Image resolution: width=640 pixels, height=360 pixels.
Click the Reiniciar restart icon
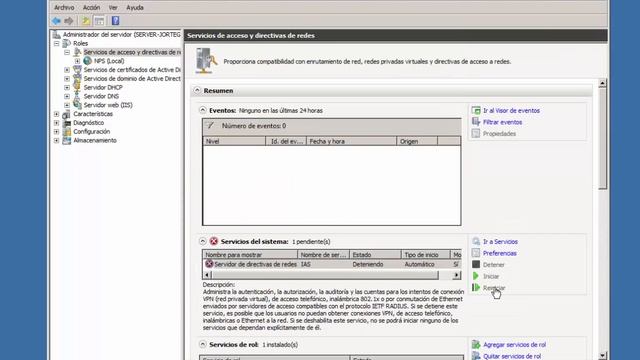[x=476, y=287]
